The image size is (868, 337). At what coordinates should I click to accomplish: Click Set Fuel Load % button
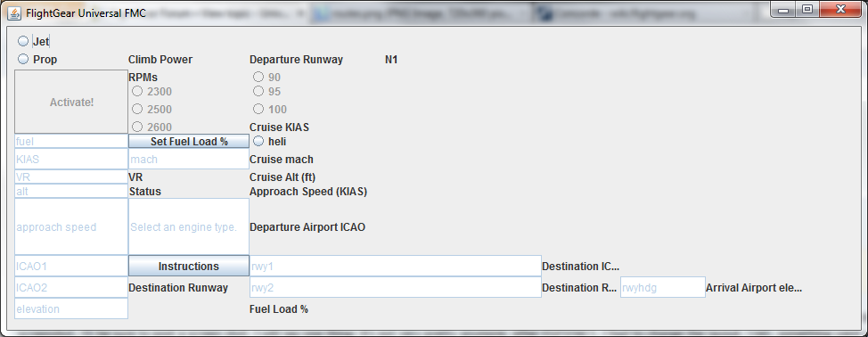(x=189, y=141)
